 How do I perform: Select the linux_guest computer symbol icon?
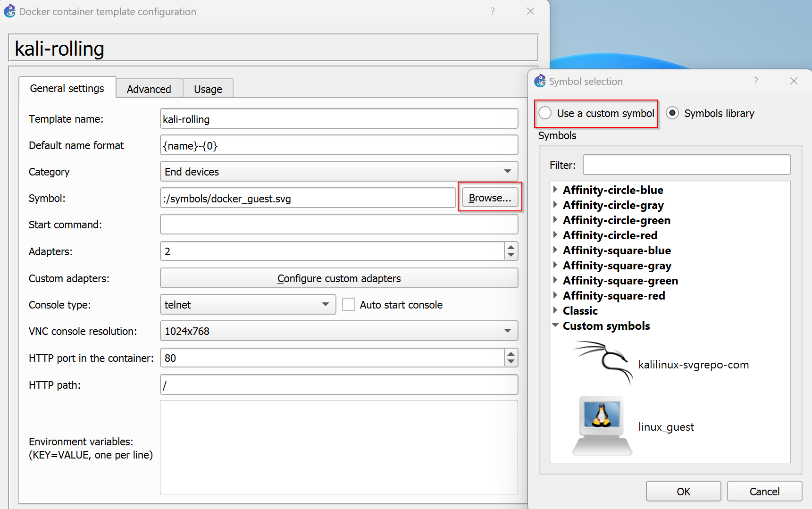602,426
